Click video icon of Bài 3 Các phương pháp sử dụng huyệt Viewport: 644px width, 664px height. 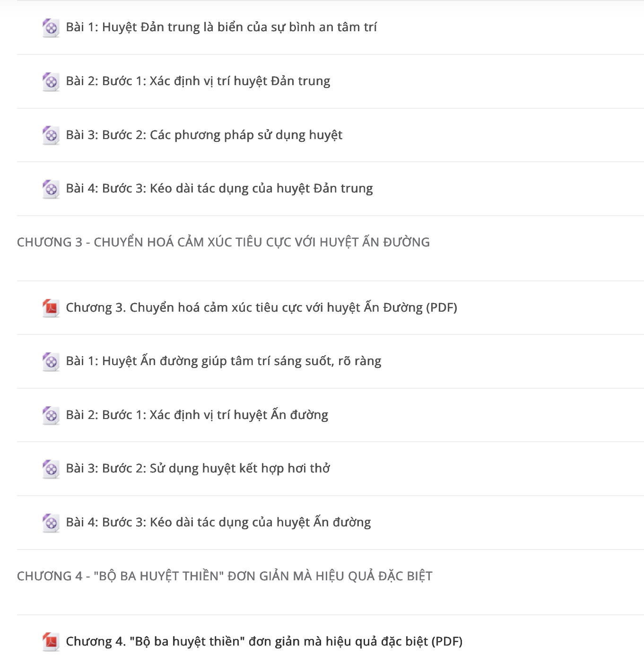pyautogui.click(x=51, y=135)
